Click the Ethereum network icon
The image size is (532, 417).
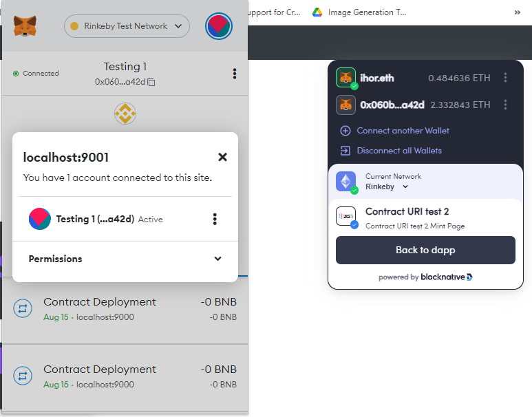tap(345, 182)
